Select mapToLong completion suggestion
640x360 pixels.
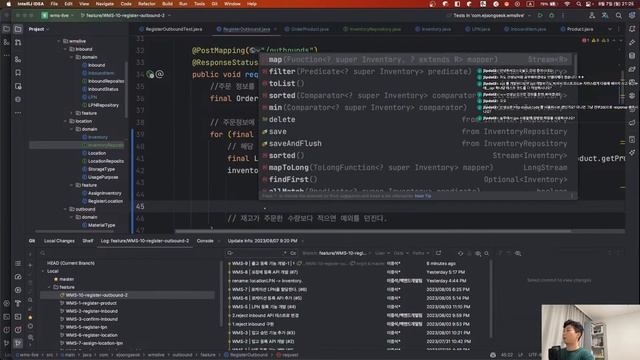(x=416, y=168)
